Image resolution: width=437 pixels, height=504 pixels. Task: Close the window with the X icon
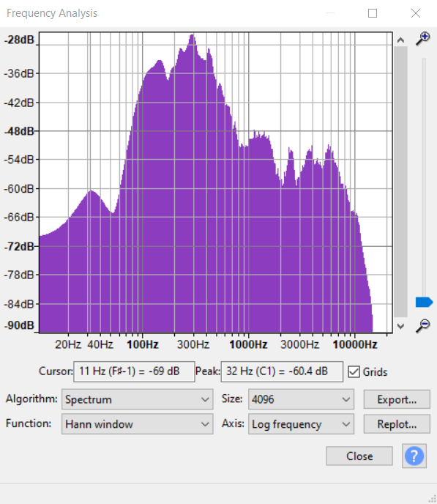[416, 13]
